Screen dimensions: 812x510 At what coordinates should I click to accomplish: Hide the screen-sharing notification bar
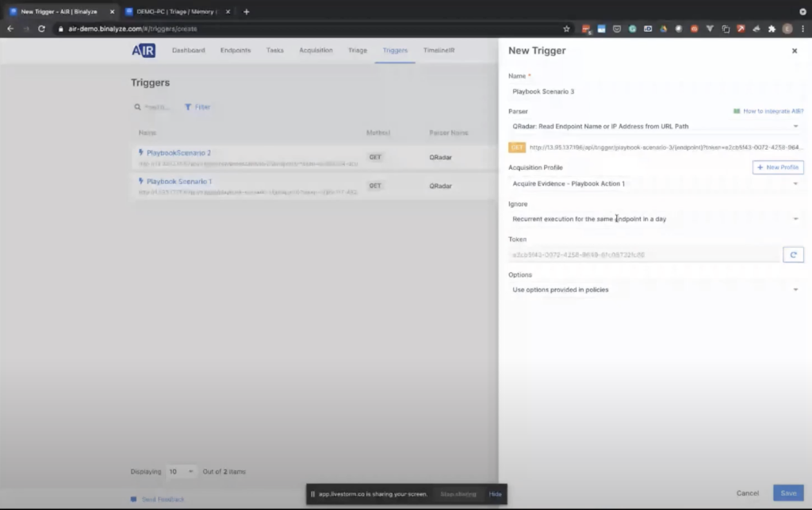pos(495,494)
